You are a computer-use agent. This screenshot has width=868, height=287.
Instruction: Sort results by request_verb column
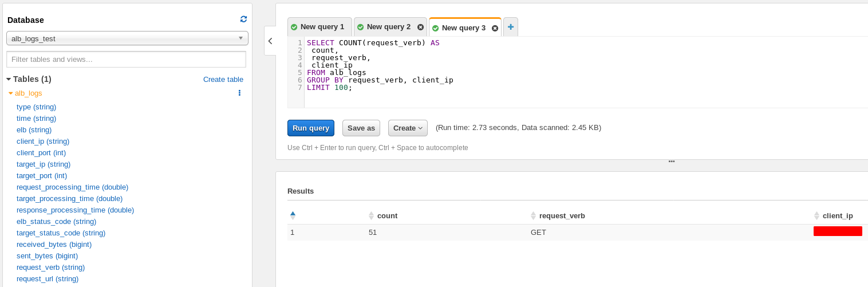pyautogui.click(x=533, y=216)
